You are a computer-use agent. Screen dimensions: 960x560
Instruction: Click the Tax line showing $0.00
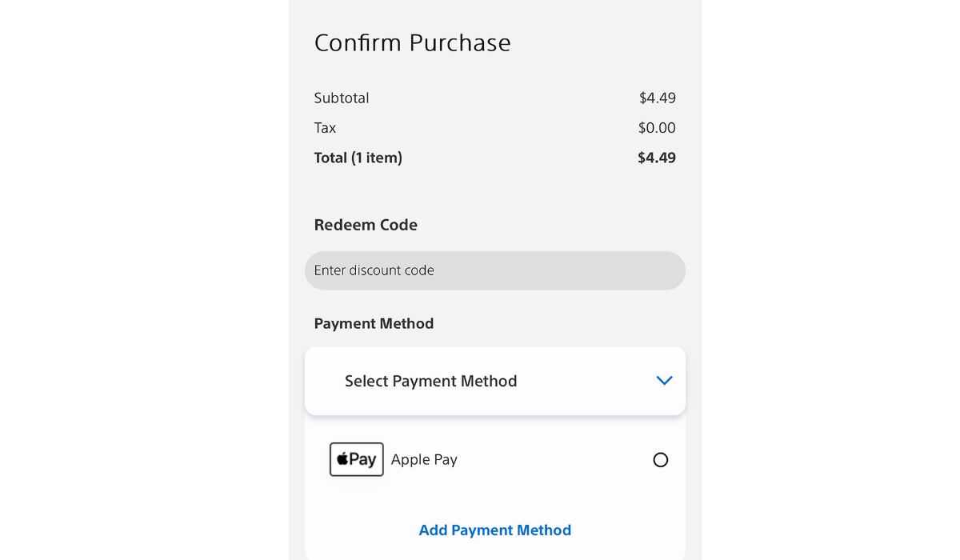494,127
